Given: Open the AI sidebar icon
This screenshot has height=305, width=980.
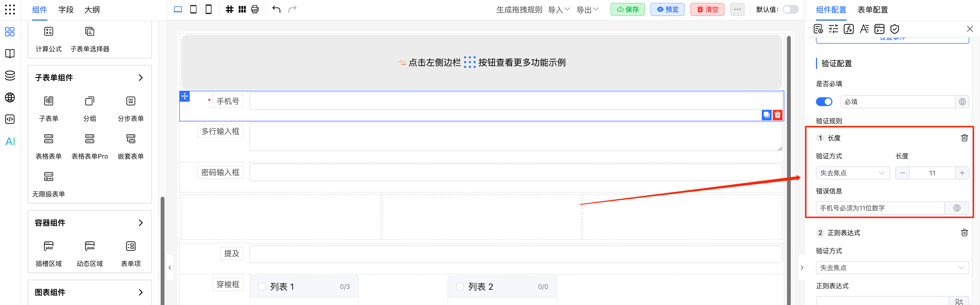Looking at the screenshot, I should coord(10,142).
